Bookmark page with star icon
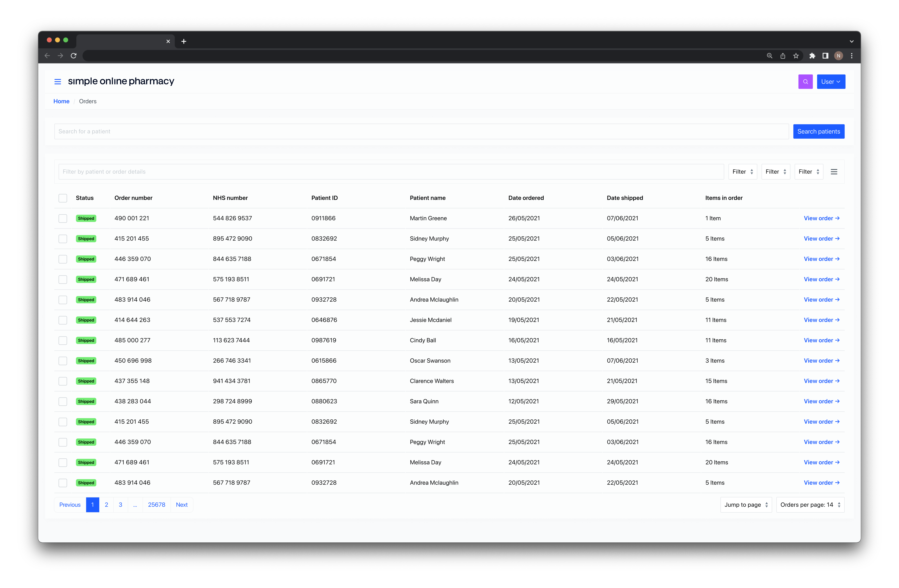Screen dimensions: 899x588 tap(796, 56)
